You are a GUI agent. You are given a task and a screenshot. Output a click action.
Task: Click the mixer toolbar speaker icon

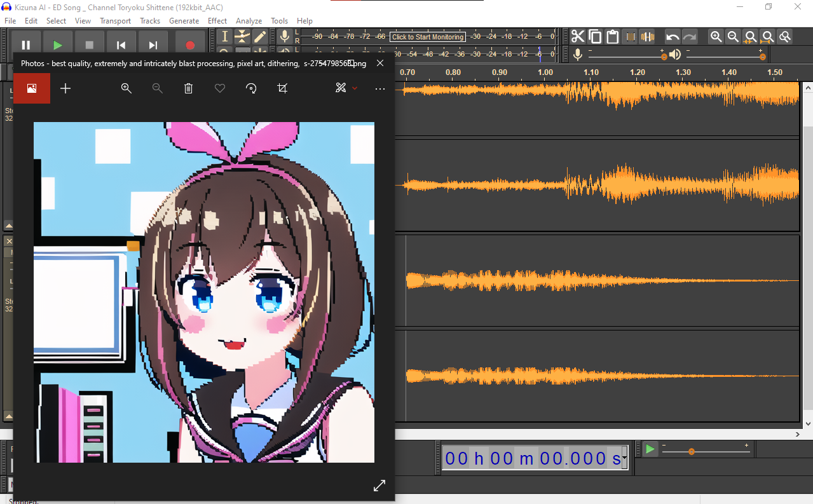click(x=675, y=55)
